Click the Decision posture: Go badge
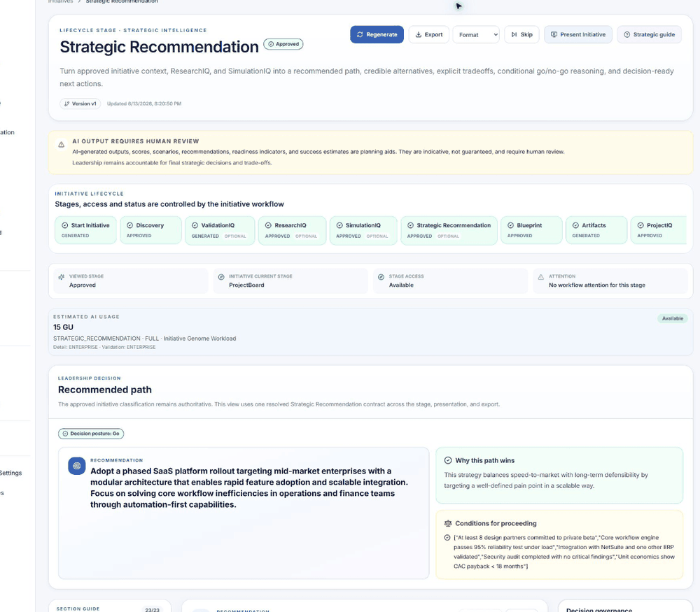Viewport: 700px width, 612px height. [91, 434]
